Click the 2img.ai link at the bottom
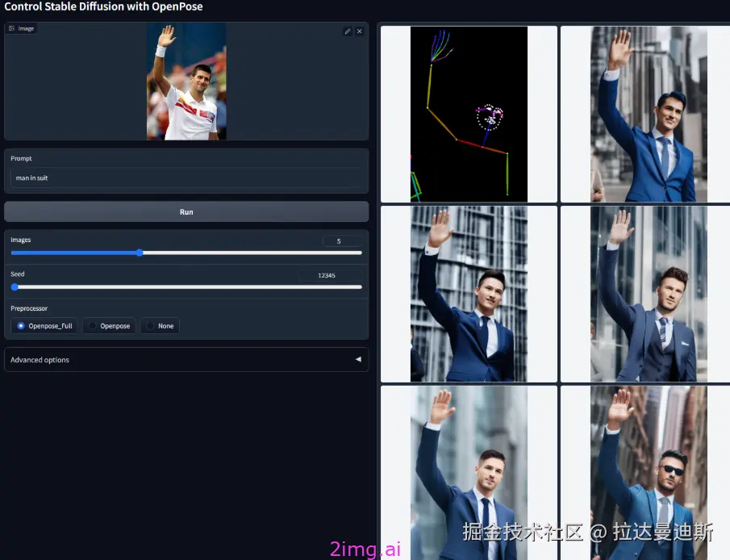Screen dimensions: 730x560 [x=364, y=550]
